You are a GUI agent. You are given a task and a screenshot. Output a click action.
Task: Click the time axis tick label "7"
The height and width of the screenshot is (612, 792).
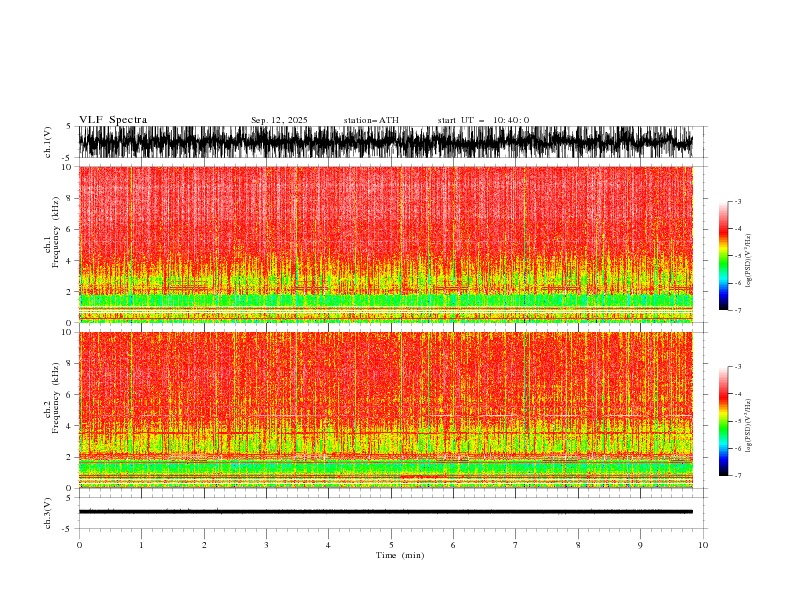click(516, 545)
